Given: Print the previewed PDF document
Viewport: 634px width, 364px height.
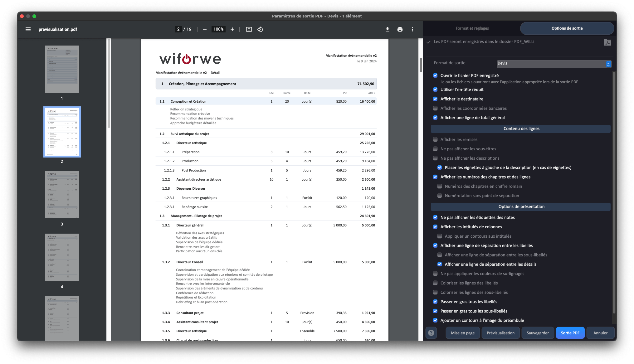Looking at the screenshot, I should (x=400, y=29).
